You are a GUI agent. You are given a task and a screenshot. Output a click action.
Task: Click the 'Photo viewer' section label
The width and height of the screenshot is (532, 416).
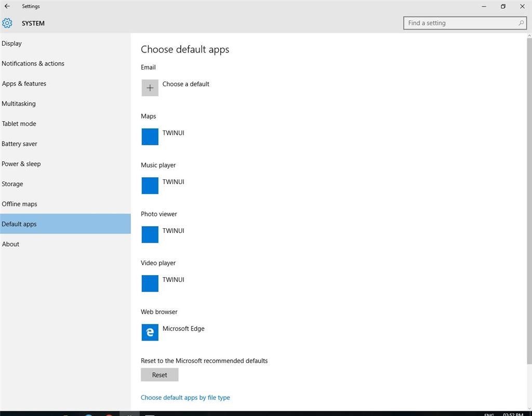159,214
